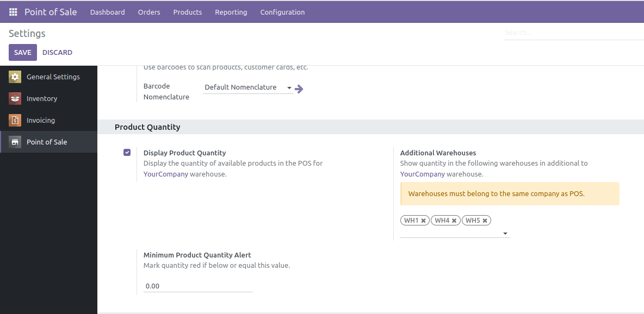Expand the Additional Warehouses dropdown
The width and height of the screenshot is (644, 314).
[505, 234]
